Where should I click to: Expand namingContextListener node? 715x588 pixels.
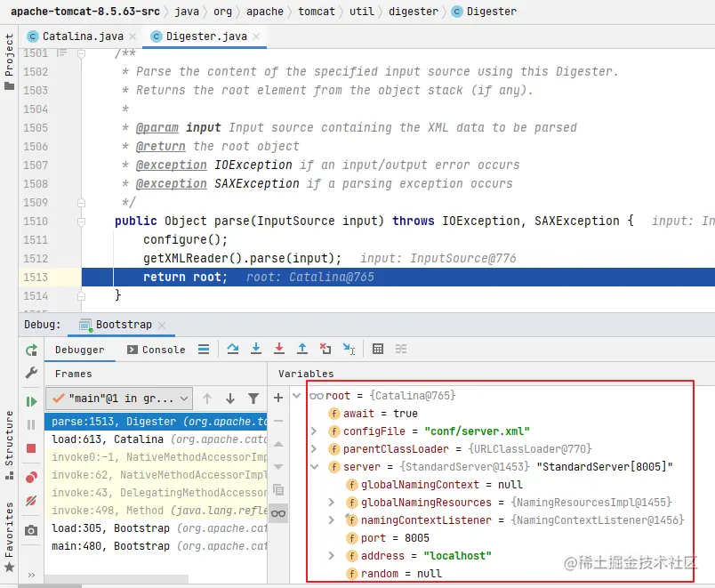[x=332, y=520]
